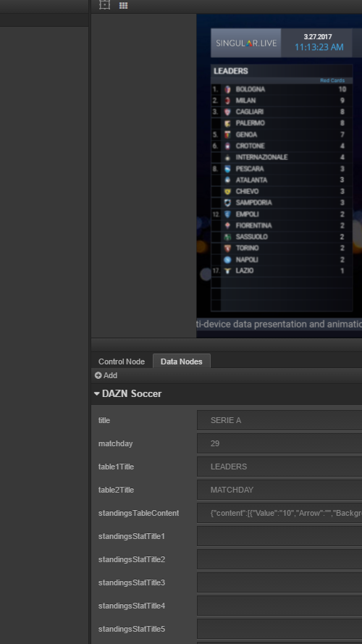Click the matchday field showing 29
The height and width of the screenshot is (644, 362).
pyautogui.click(x=279, y=443)
